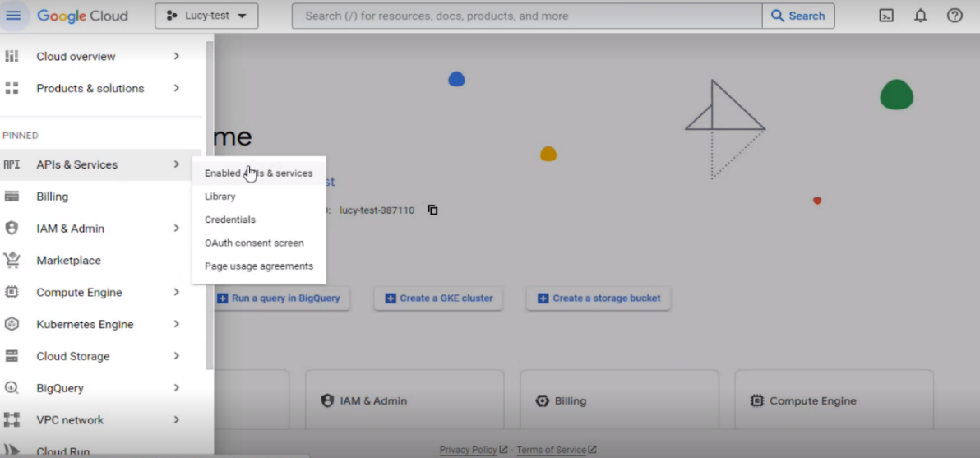This screenshot has width=980, height=458.
Task: Focus the resource search input field
Action: (x=527, y=16)
